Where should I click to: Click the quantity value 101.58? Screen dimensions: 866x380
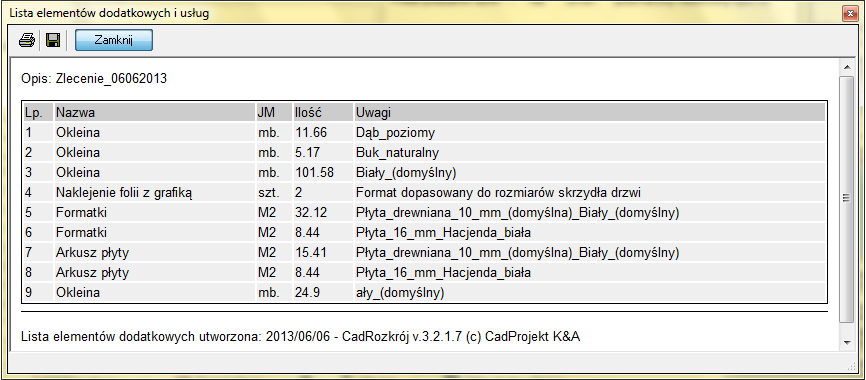pyautogui.click(x=314, y=173)
